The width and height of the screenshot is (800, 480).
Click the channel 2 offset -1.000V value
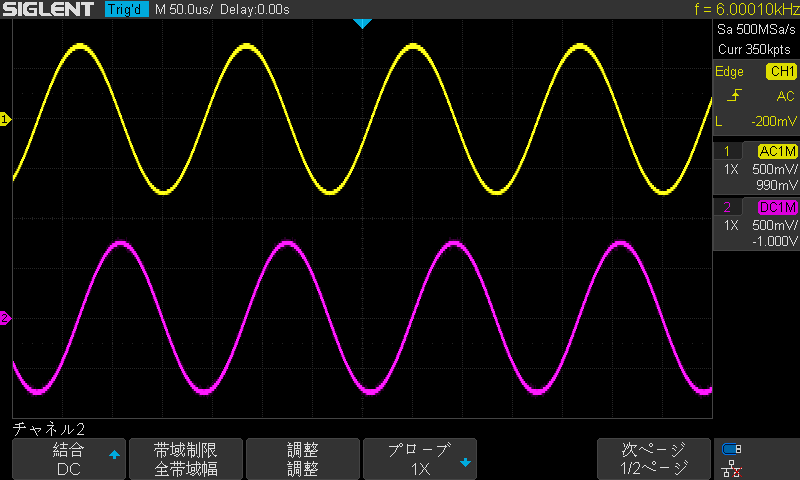click(774, 241)
